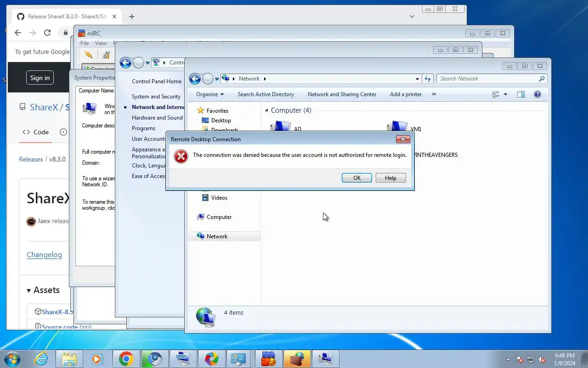Open Windows Media Player from the taskbar
This screenshot has height=368, width=588.
point(97,359)
